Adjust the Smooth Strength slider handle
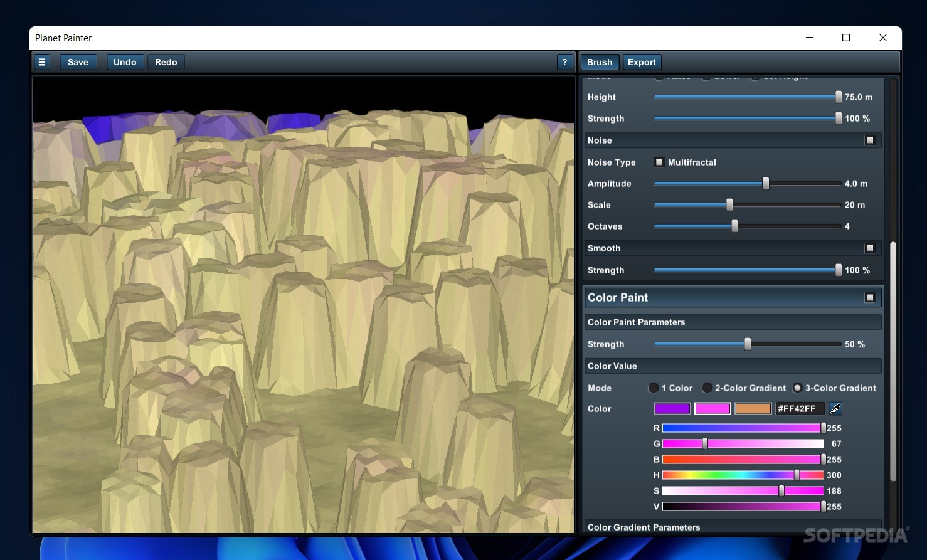The height and width of the screenshot is (560, 927). (839, 270)
